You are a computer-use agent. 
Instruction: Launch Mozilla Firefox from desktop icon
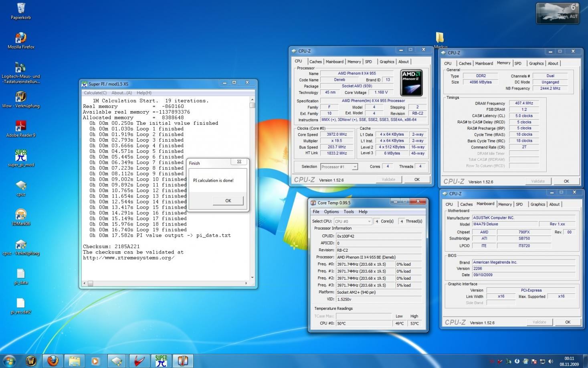point(21,38)
